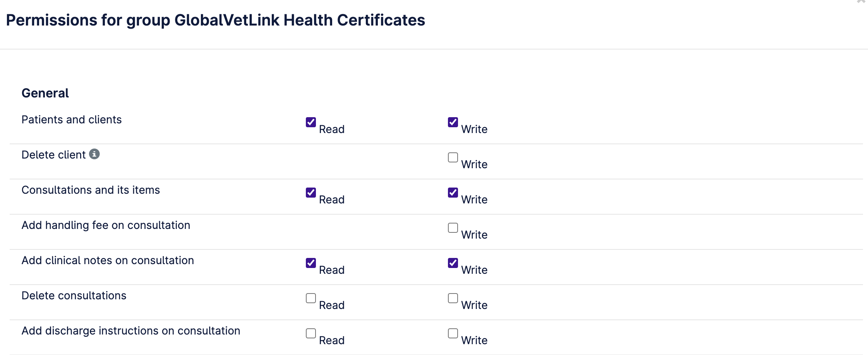Enable Write for Add handling fee
This screenshot has width=868, height=355.
tap(453, 228)
